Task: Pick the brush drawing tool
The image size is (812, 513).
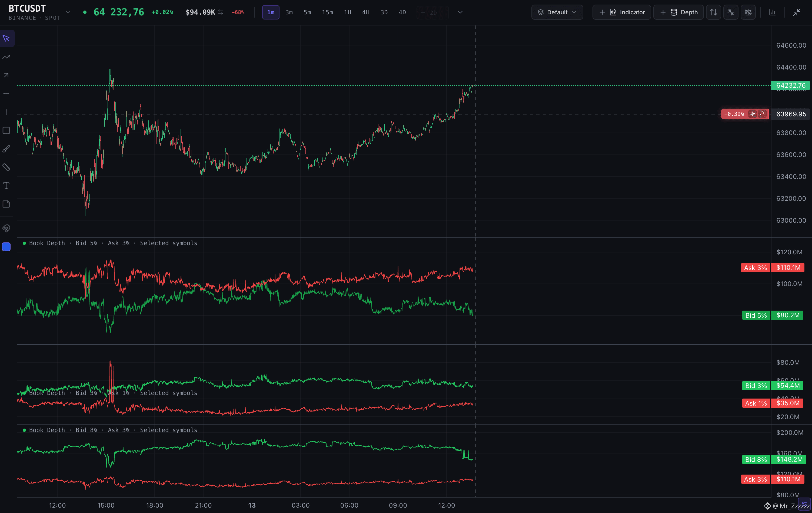Action: [x=6, y=149]
